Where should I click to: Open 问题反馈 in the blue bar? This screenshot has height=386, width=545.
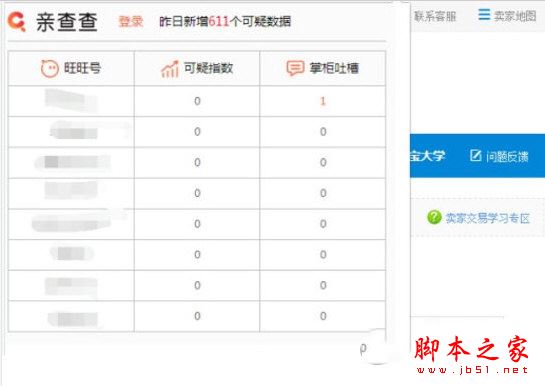pyautogui.click(x=507, y=157)
